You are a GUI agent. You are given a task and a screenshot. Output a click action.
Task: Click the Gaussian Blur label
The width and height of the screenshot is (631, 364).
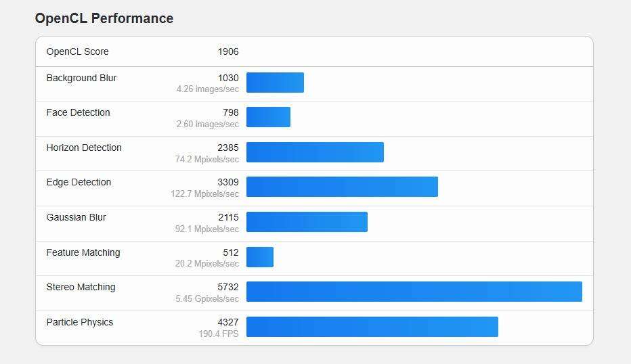76,217
